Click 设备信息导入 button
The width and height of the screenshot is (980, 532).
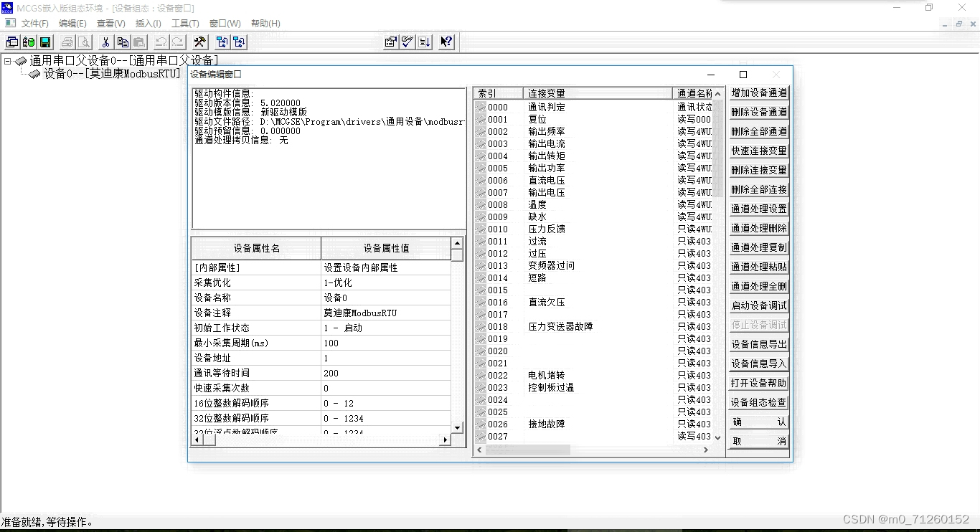[x=758, y=364]
